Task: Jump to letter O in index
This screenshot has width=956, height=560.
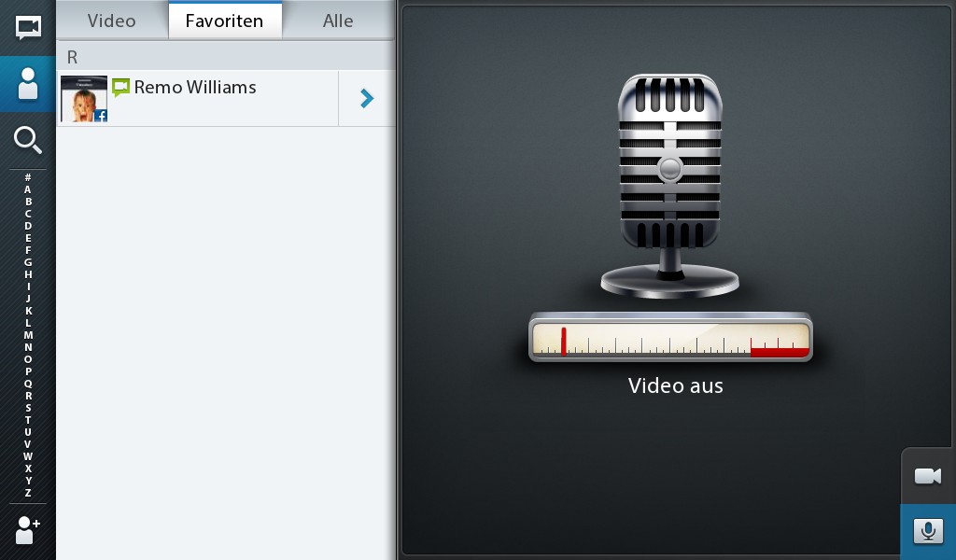Action: pos(28,359)
